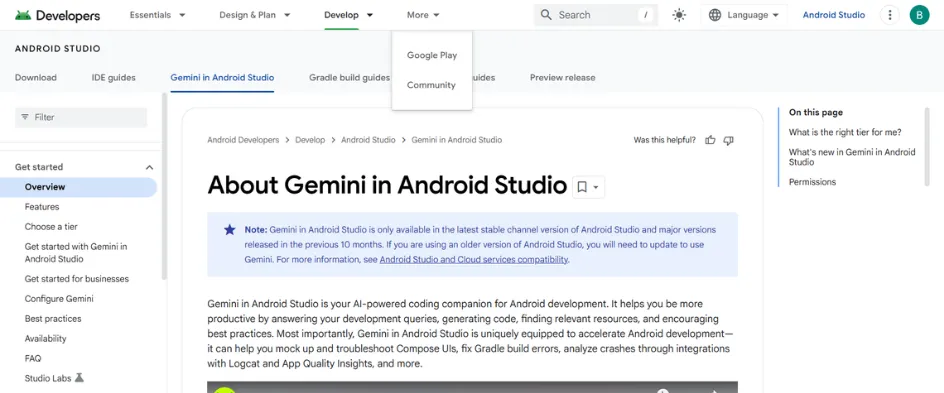Select Overview in the sidebar
The height and width of the screenshot is (393, 944).
pyautogui.click(x=78, y=187)
